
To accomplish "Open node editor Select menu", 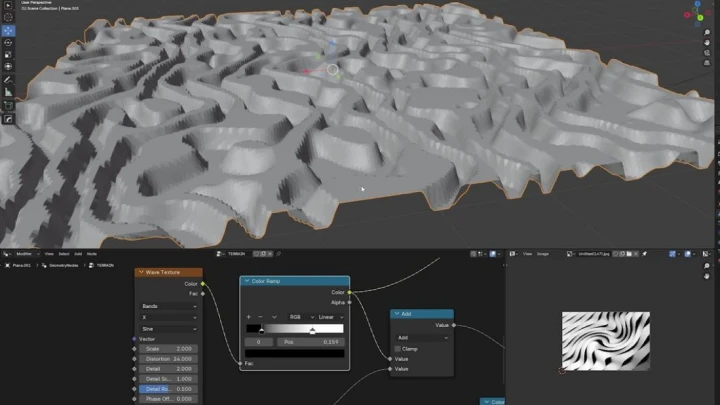I will [x=64, y=253].
